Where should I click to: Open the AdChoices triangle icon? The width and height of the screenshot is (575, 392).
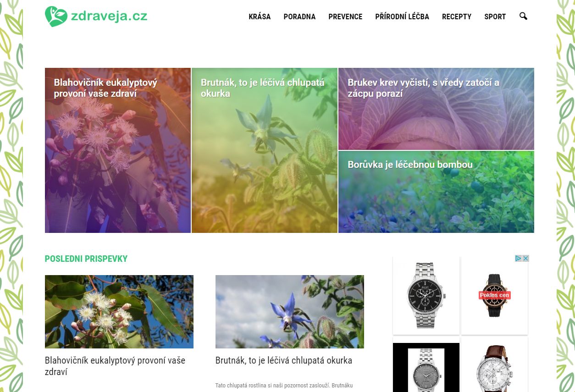[x=519, y=259]
